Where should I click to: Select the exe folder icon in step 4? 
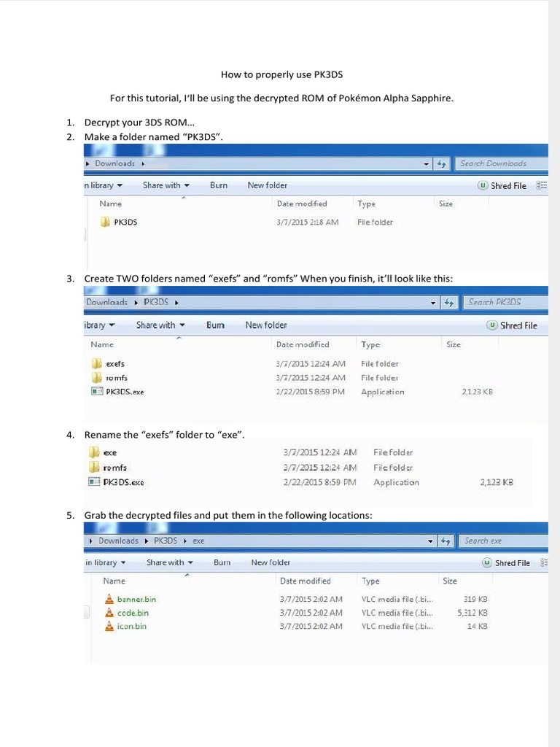[94, 452]
